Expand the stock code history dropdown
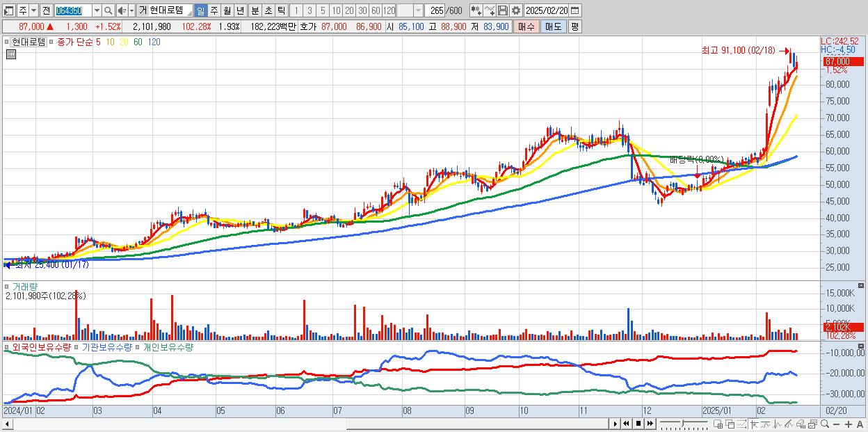The image size is (868, 432). pyautogui.click(x=97, y=10)
